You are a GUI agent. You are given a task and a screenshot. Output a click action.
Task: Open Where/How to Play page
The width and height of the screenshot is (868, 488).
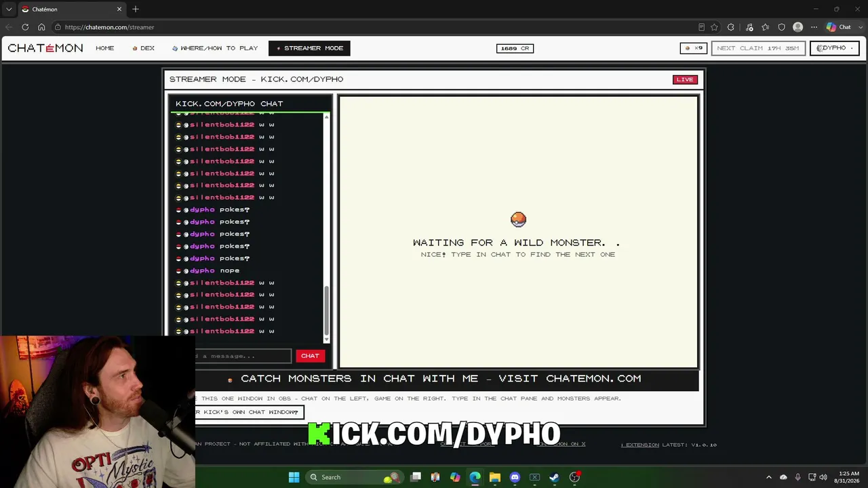(x=215, y=48)
